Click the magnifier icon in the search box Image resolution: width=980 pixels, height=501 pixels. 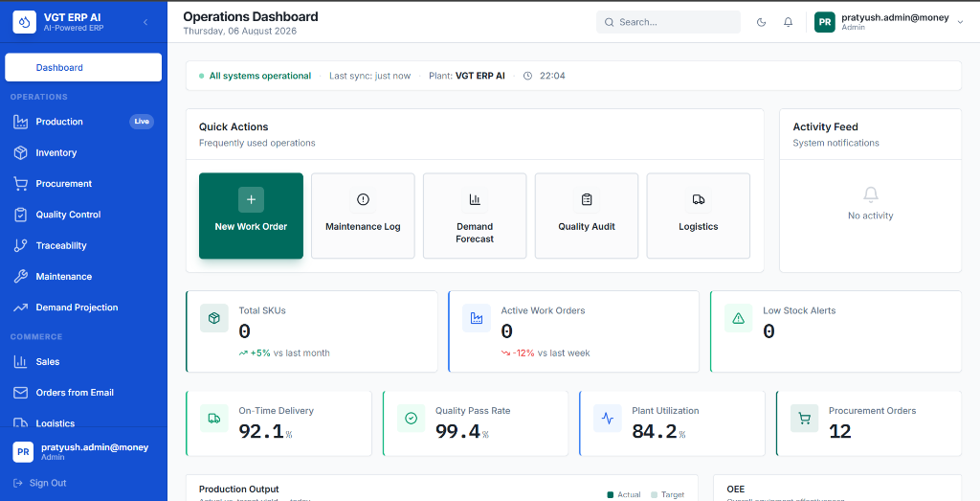(x=609, y=22)
